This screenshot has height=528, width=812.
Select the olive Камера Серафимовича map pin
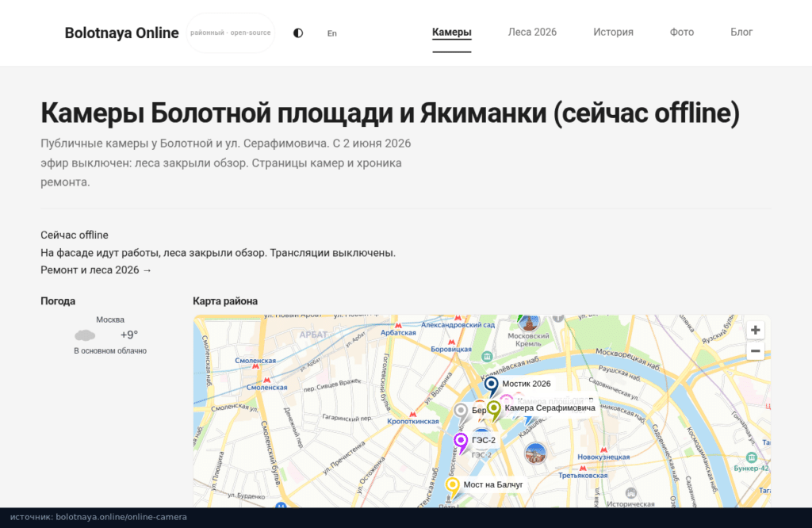point(494,409)
